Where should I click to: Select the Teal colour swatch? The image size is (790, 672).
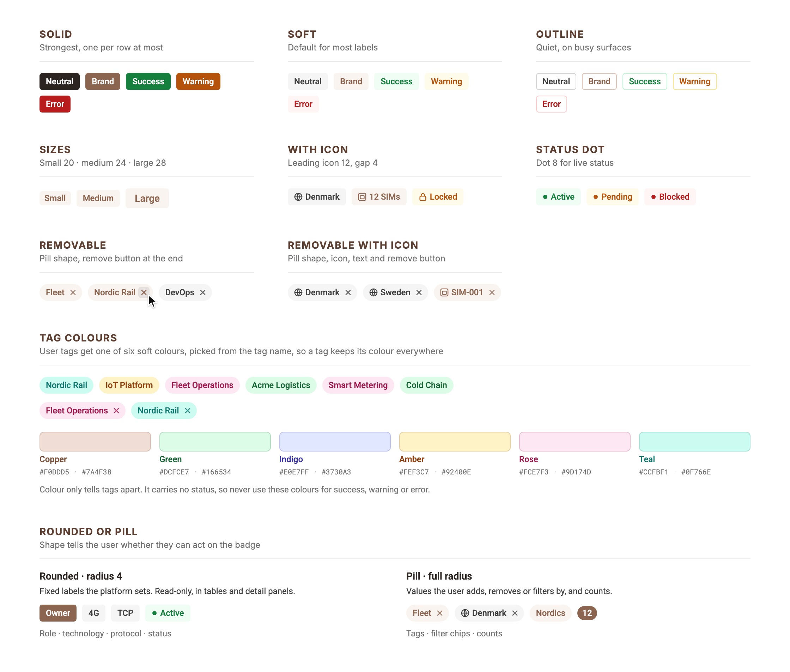tap(694, 441)
